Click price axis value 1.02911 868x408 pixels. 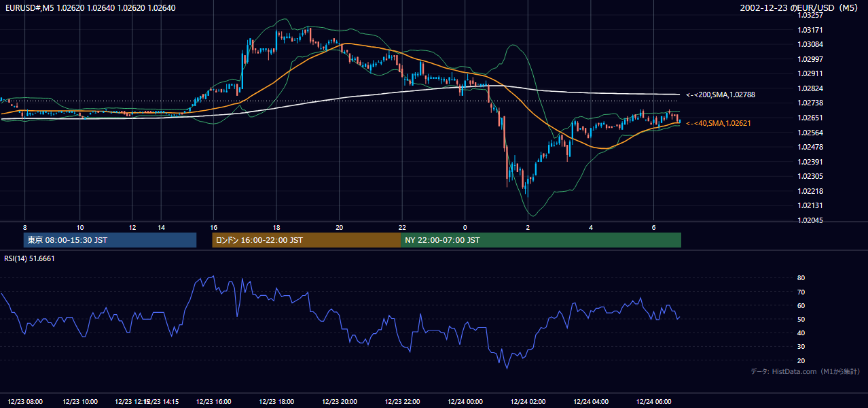pyautogui.click(x=810, y=74)
